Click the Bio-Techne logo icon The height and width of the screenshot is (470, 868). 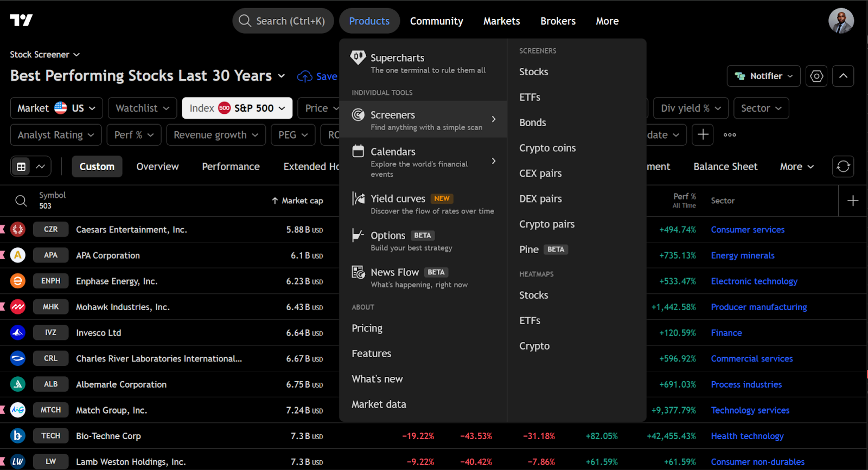[18, 435]
